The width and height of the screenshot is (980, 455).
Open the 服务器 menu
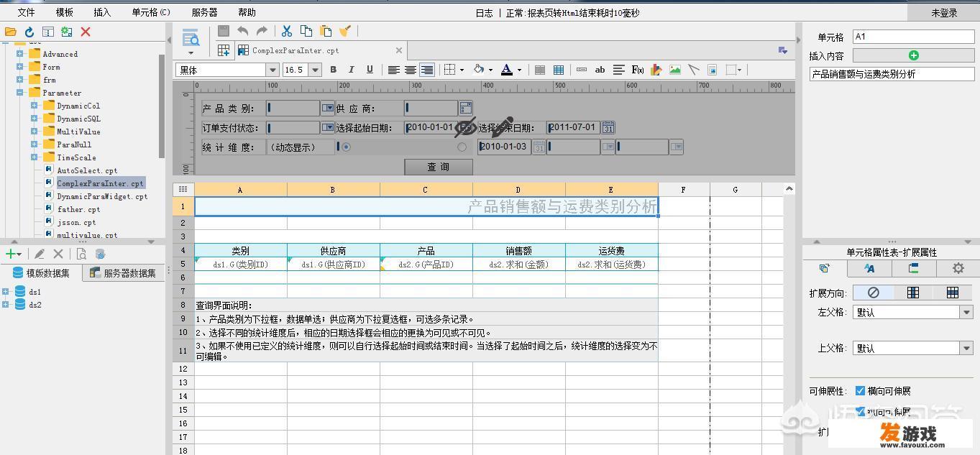pyautogui.click(x=205, y=12)
